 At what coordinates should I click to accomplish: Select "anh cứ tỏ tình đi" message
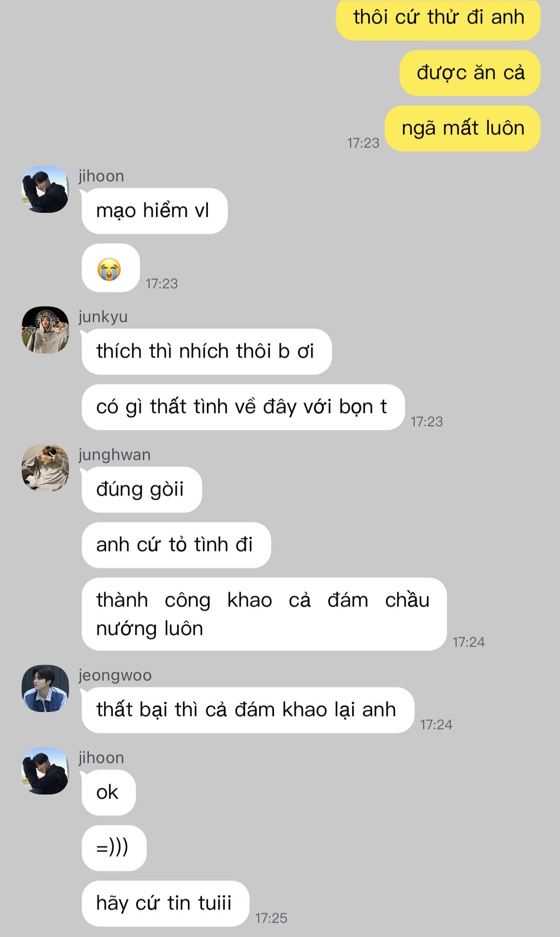tap(176, 545)
